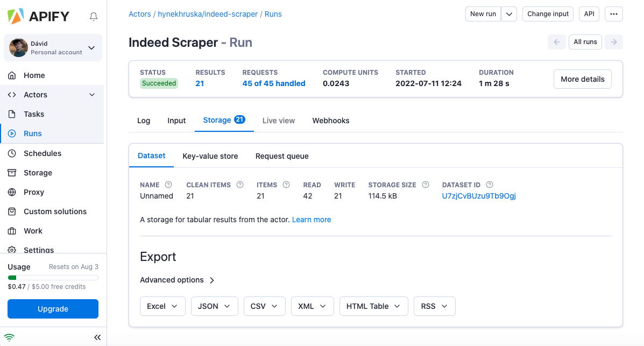Open notifications bell
The image size is (644, 346).
coord(94,17)
